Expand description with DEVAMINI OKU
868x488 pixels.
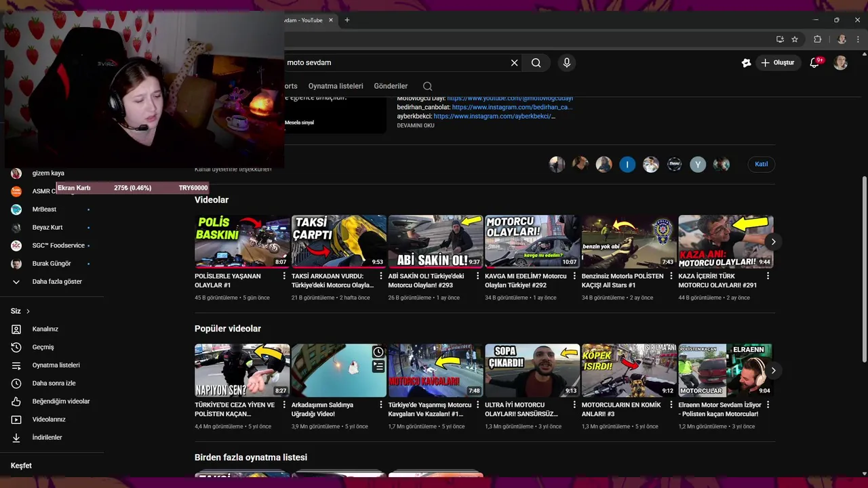coord(416,125)
